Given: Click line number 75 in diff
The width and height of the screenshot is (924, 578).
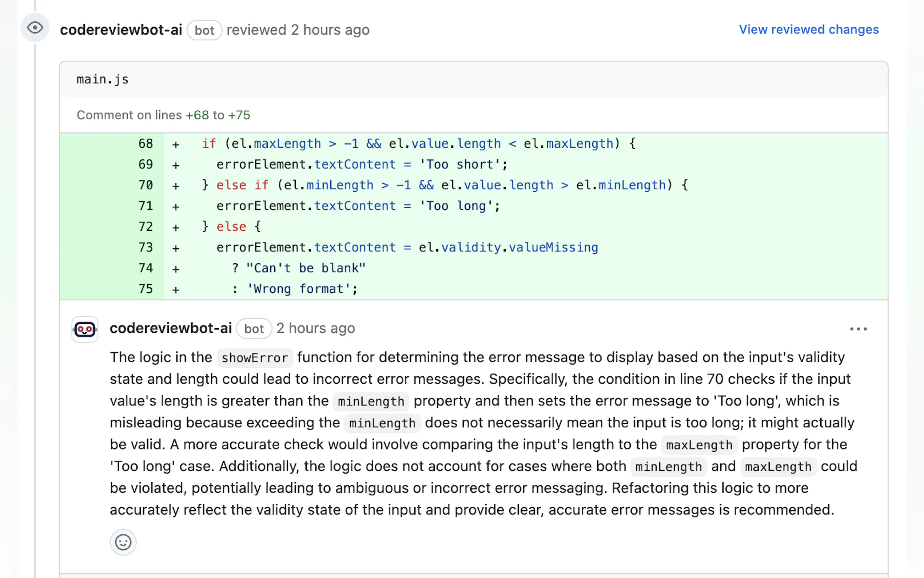Looking at the screenshot, I should 145,289.
